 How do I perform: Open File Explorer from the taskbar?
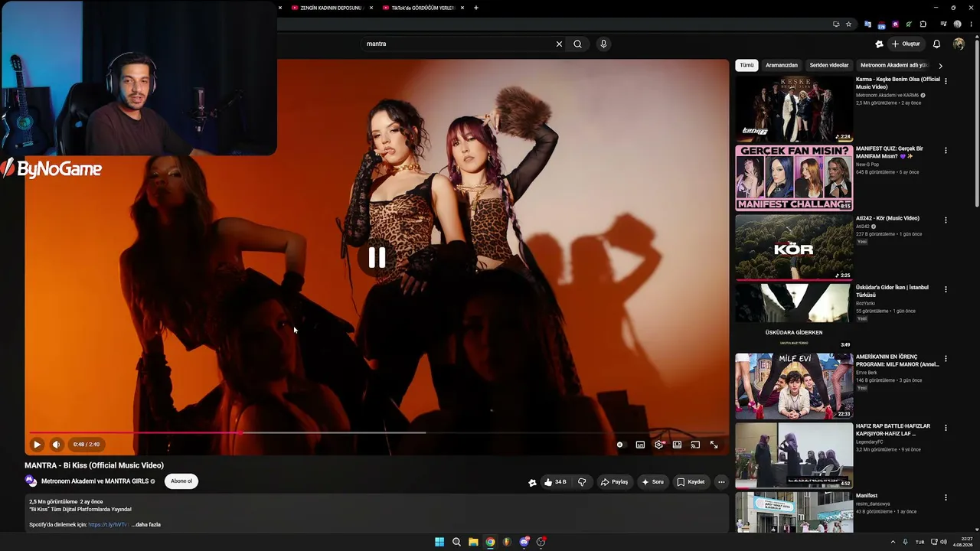pos(473,542)
